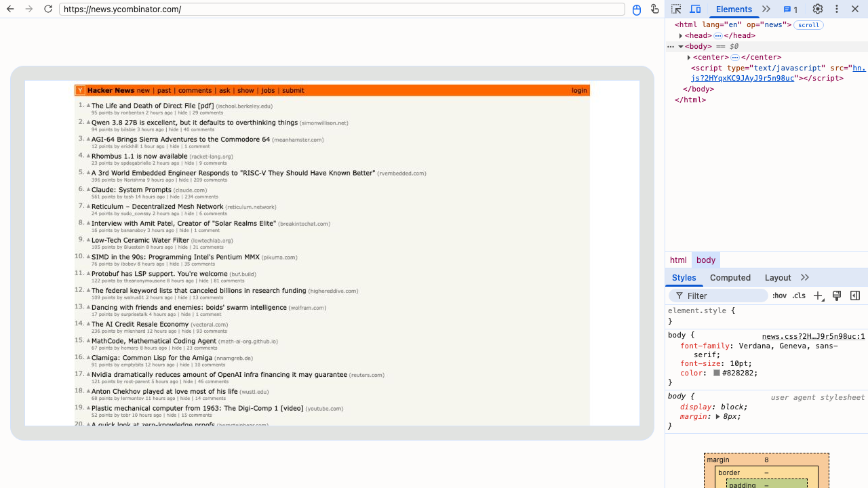Collapse the body node in the DOM tree
868x488 pixels.
coord(680,47)
